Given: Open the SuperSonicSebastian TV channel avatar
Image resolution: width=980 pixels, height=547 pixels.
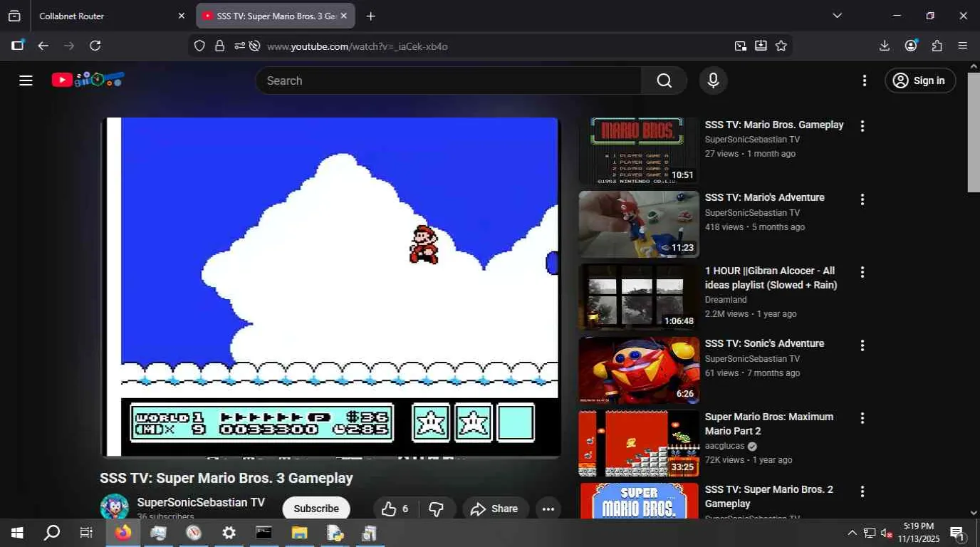Looking at the screenshot, I should [x=114, y=507].
